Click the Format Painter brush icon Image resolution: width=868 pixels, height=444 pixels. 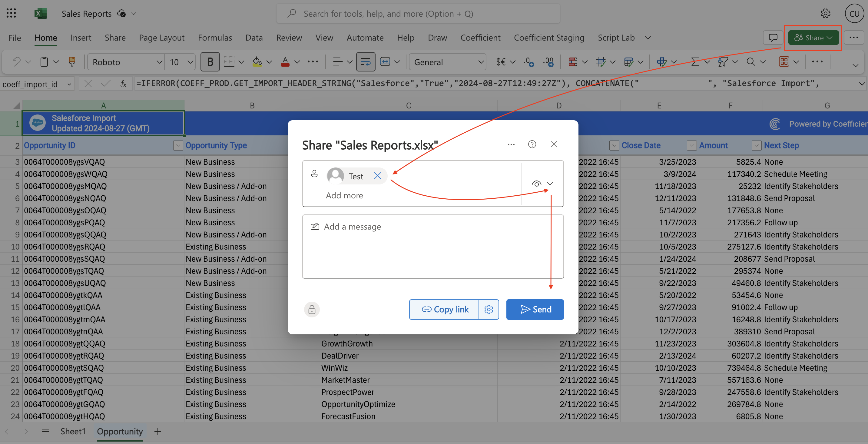pyautogui.click(x=72, y=62)
